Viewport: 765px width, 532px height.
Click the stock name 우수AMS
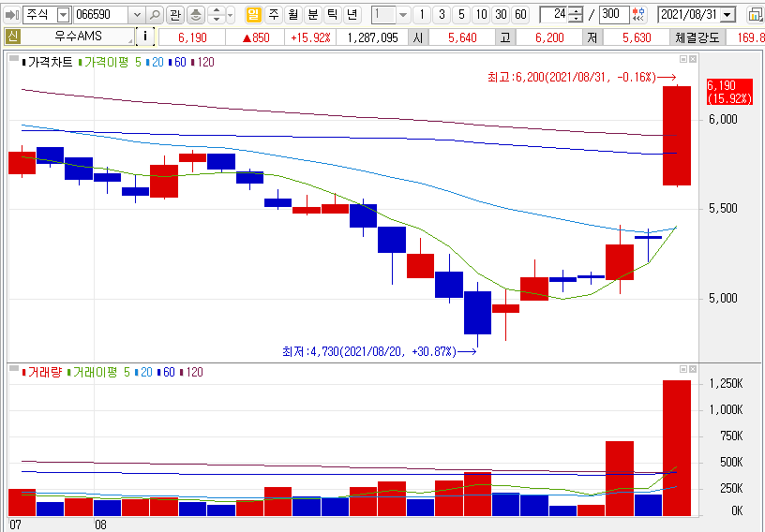coord(78,37)
